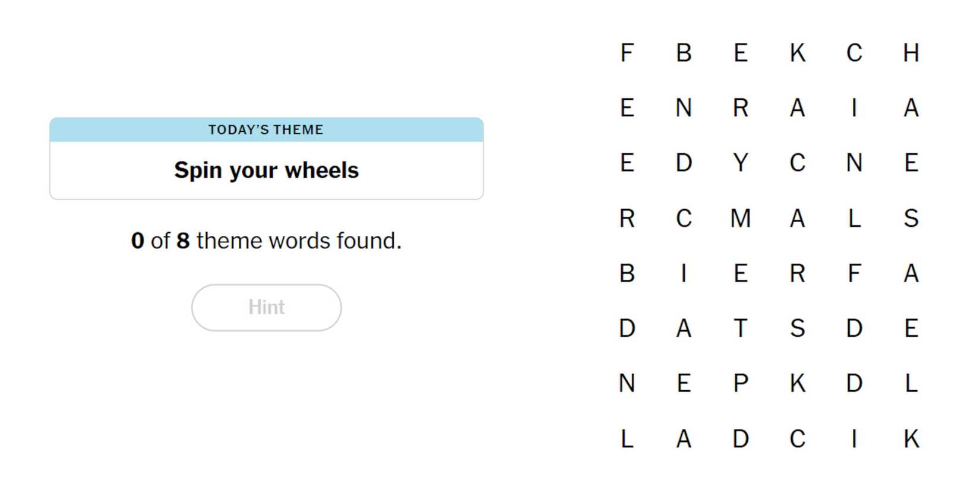
Task: Click the Hint button
Action: [266, 307]
